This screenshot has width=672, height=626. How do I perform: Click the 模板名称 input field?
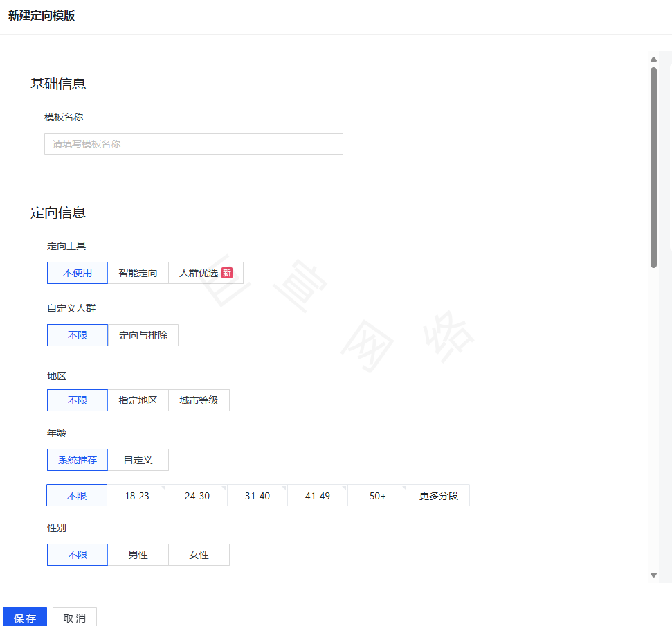[x=193, y=144]
